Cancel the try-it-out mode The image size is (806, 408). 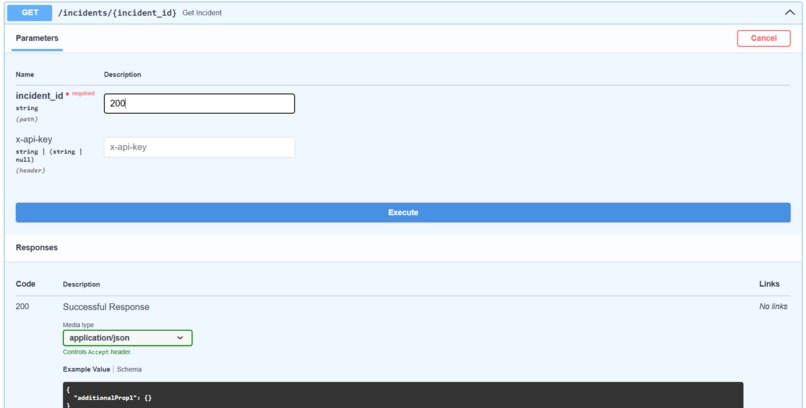763,38
